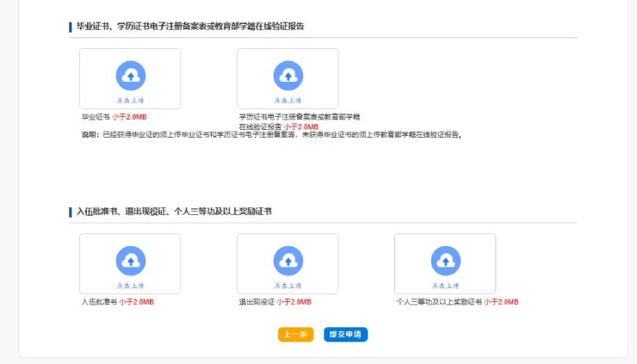This screenshot has height=364, width=637.
Task: Click the 退出现役证 小于2.0MB caption
Action: coord(275,302)
